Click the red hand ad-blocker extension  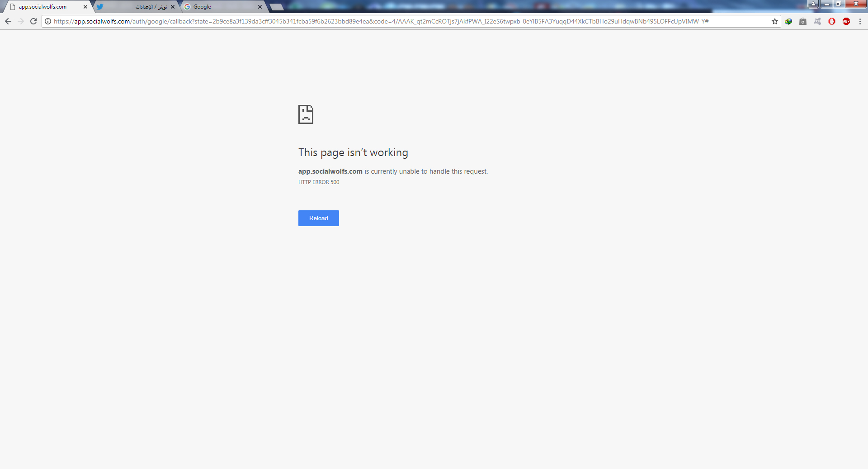pyautogui.click(x=832, y=21)
